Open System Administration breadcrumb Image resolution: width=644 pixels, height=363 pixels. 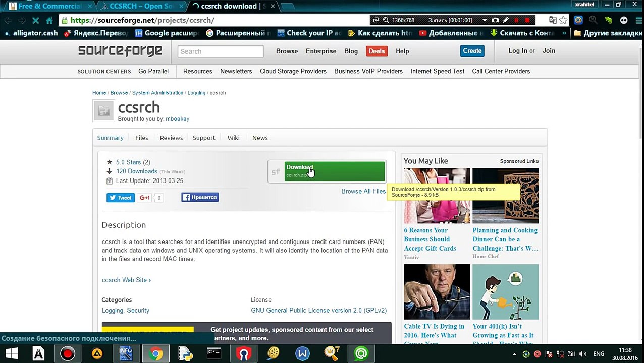click(157, 93)
